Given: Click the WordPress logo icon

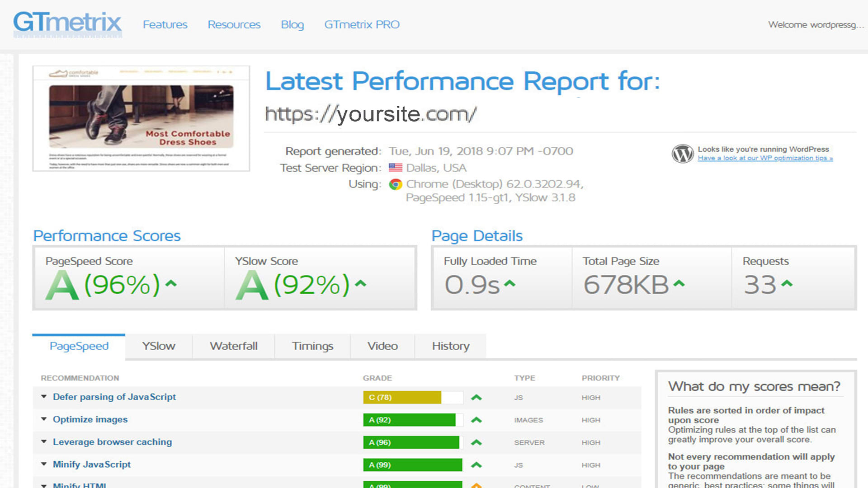Looking at the screenshot, I should coord(682,154).
